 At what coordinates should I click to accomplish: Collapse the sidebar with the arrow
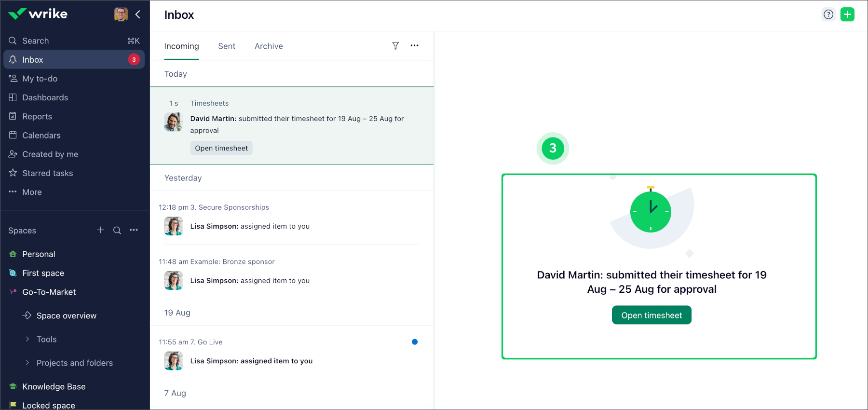click(138, 14)
